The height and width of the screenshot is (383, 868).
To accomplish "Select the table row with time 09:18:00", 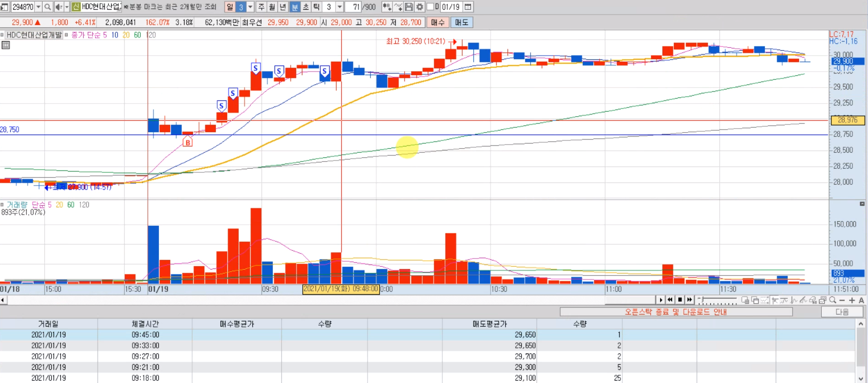I will click(x=427, y=378).
